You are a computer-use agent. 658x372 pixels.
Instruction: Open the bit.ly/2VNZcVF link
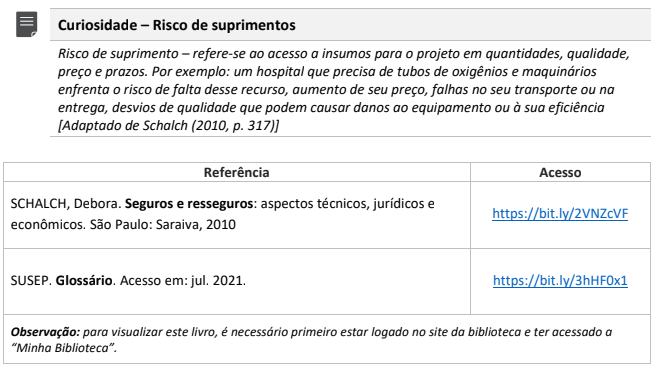coord(560,214)
